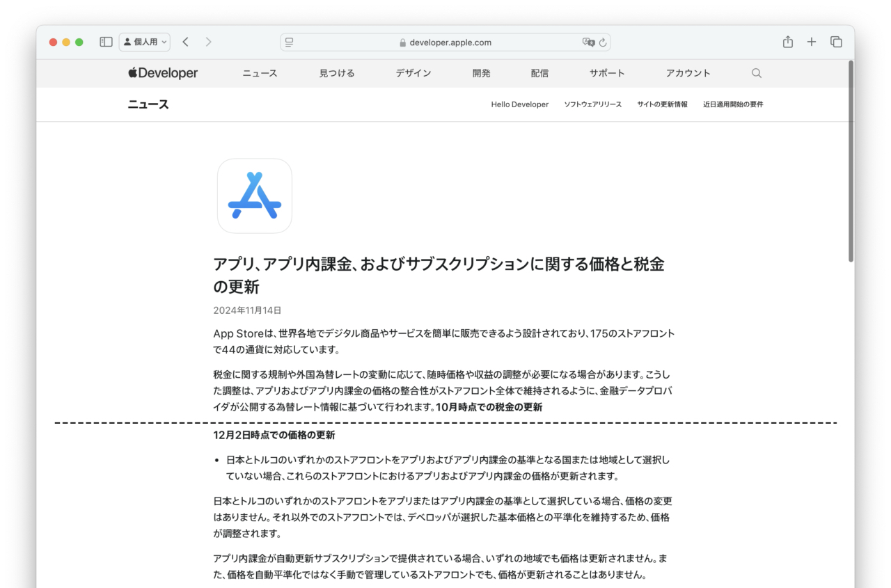
Task: Click the Apple Developer logo
Action: (x=163, y=73)
